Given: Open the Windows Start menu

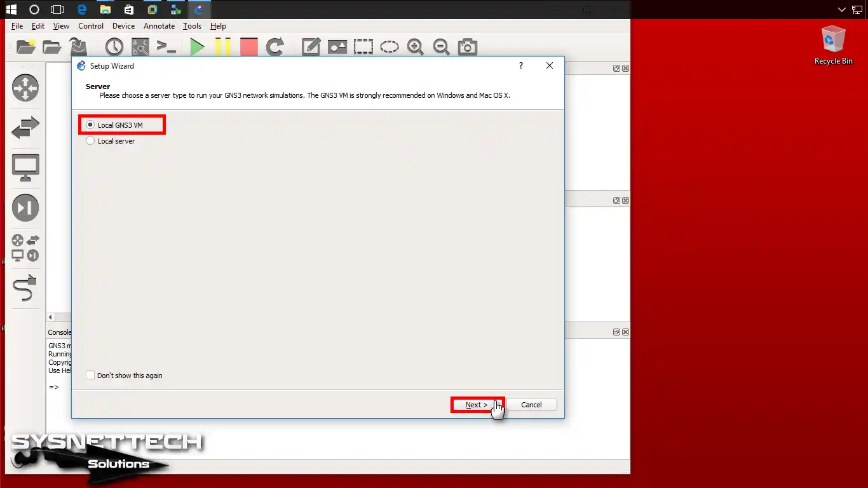Looking at the screenshot, I should click(x=11, y=10).
